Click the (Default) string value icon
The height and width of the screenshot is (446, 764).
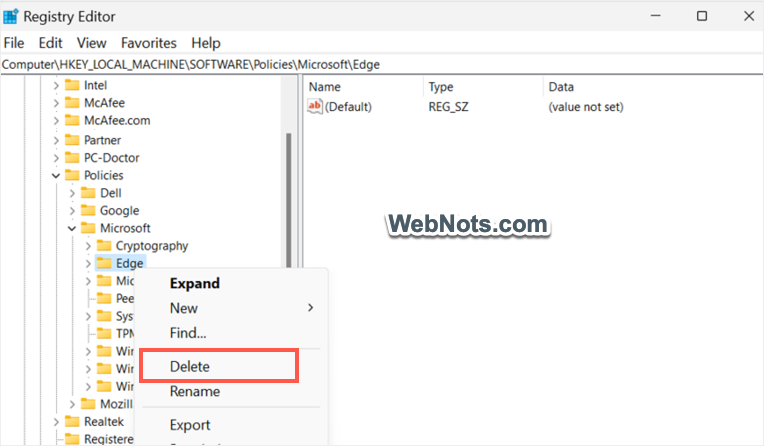pos(315,106)
